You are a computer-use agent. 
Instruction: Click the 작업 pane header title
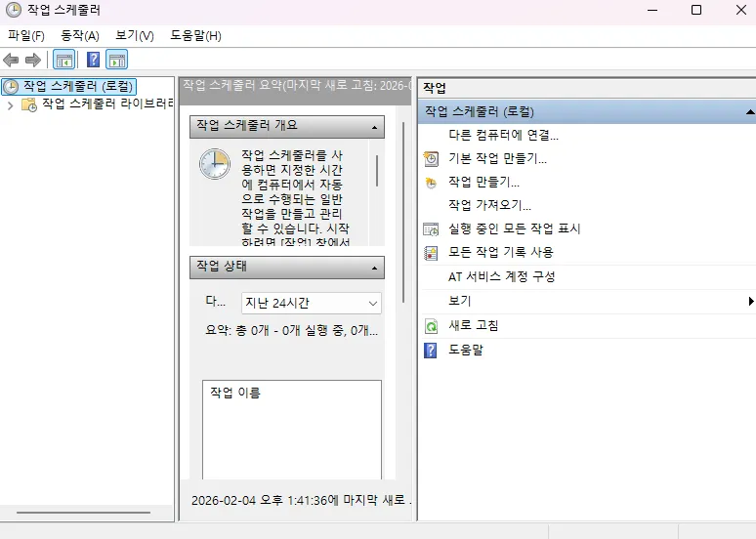tap(435, 88)
